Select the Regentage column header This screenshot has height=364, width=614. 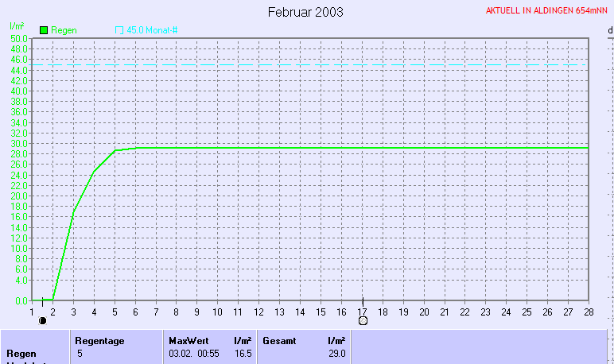[x=99, y=340]
